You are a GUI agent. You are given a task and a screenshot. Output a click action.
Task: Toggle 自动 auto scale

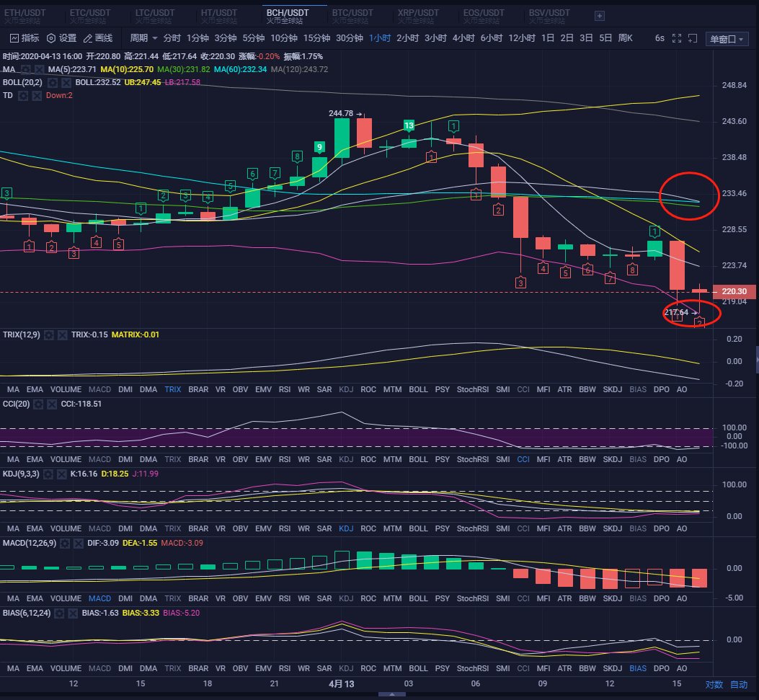coord(739,684)
